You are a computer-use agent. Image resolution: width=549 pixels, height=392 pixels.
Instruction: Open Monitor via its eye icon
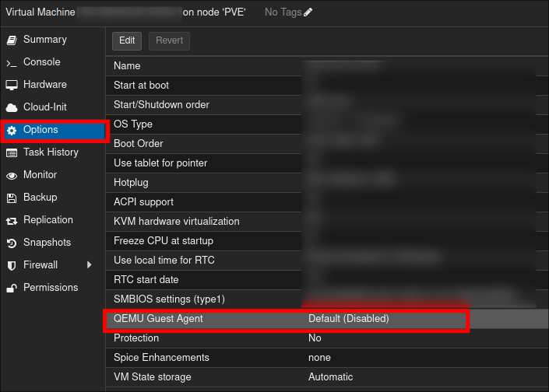(x=12, y=175)
